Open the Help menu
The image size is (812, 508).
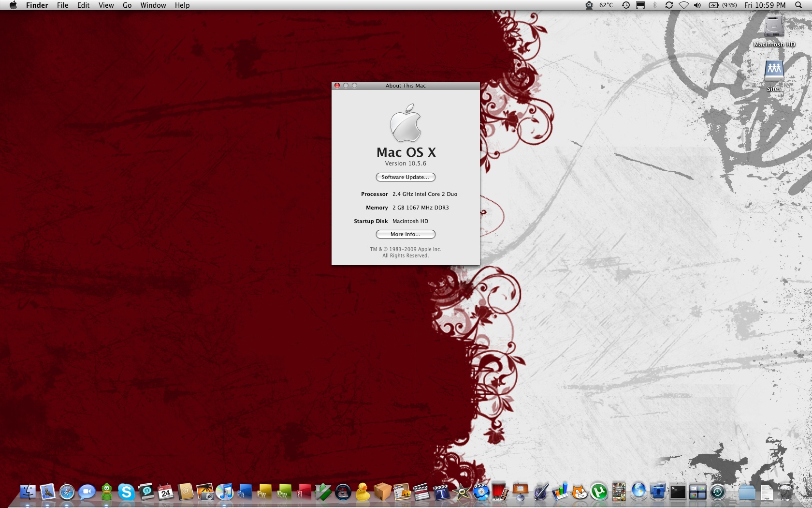(182, 5)
